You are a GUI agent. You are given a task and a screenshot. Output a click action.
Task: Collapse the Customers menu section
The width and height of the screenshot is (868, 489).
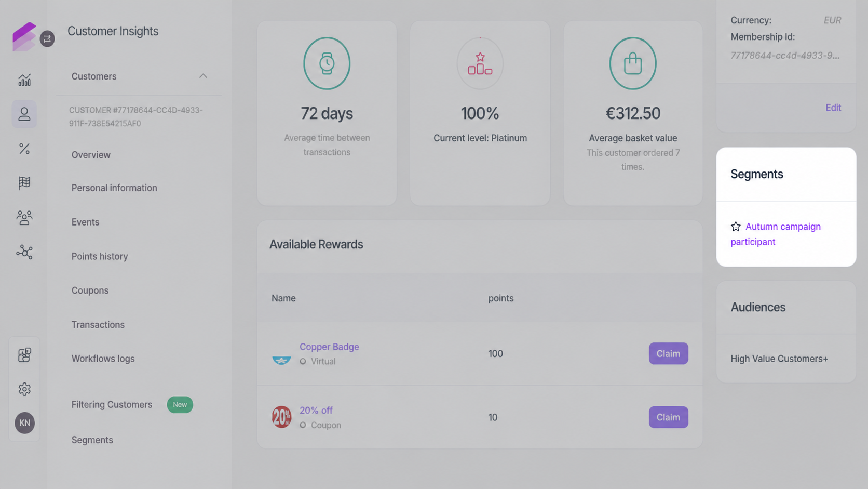pos(203,76)
